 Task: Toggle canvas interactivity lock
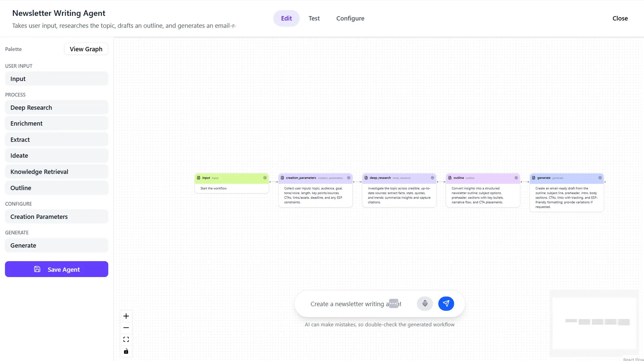coord(126,351)
